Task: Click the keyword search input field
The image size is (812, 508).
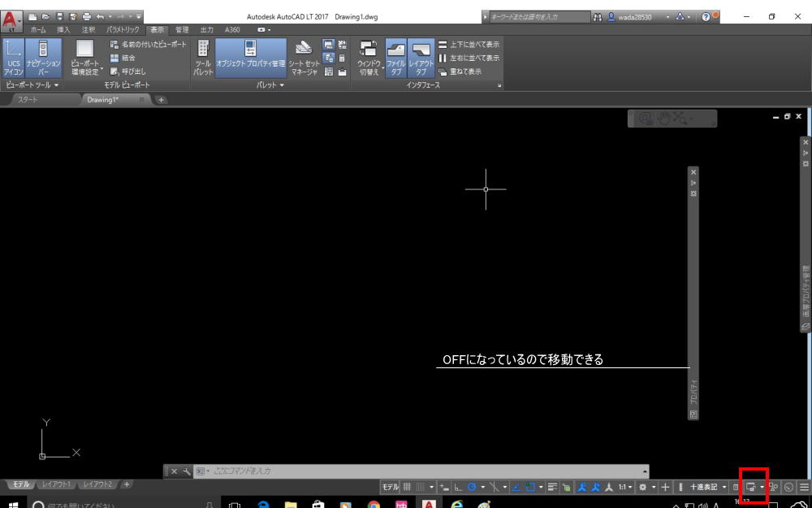Action: click(539, 17)
